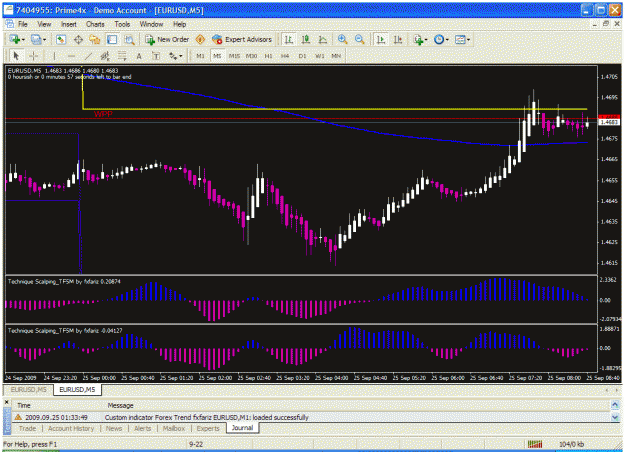The image size is (625, 452).
Task: Select the crosshair tool
Action: 33,56
